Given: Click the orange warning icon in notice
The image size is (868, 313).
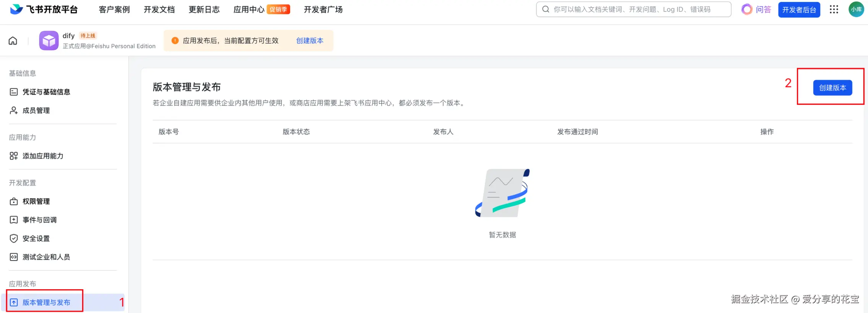Looking at the screenshot, I should pos(175,41).
